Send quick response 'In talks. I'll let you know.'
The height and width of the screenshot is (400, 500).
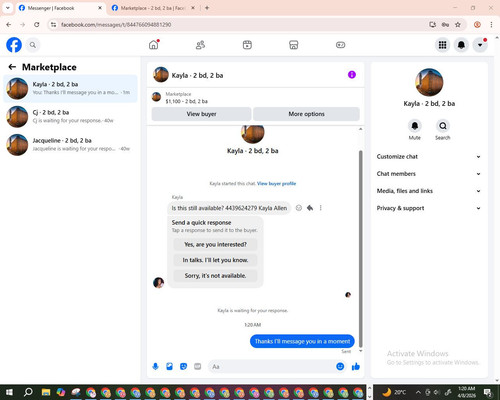(x=215, y=260)
